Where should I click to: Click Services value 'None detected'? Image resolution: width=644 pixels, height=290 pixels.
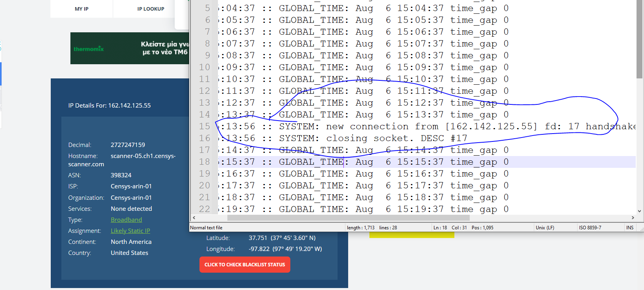[131, 208]
